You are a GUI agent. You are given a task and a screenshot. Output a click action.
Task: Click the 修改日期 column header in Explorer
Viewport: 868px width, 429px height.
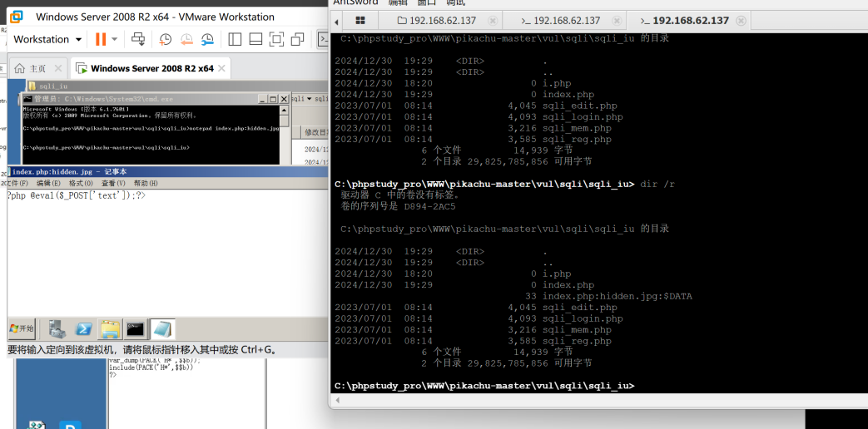[316, 132]
